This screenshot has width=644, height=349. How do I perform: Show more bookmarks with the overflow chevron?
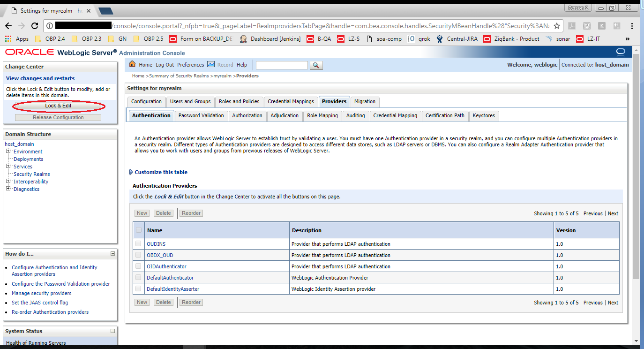click(x=628, y=39)
